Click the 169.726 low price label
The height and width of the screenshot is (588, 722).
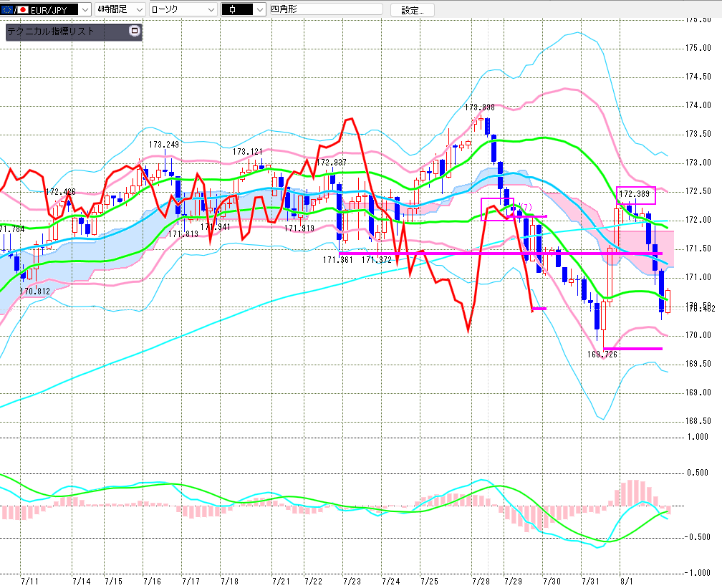(602, 354)
